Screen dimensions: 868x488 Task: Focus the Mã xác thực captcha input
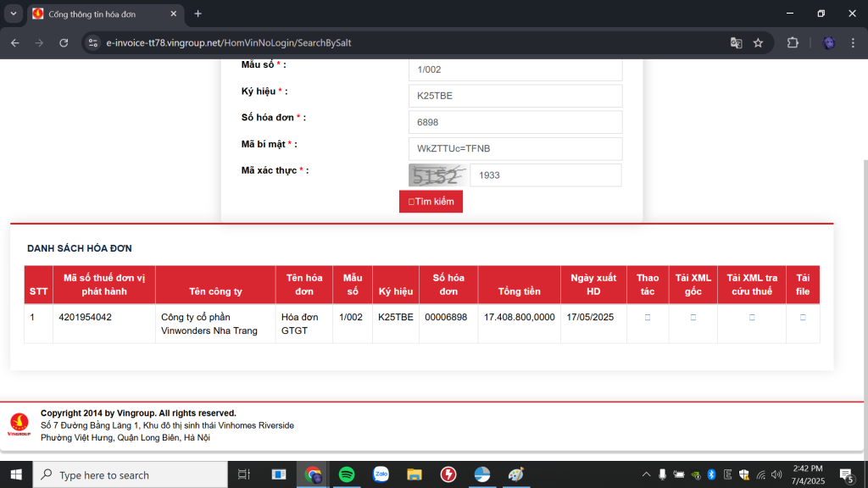coord(546,175)
